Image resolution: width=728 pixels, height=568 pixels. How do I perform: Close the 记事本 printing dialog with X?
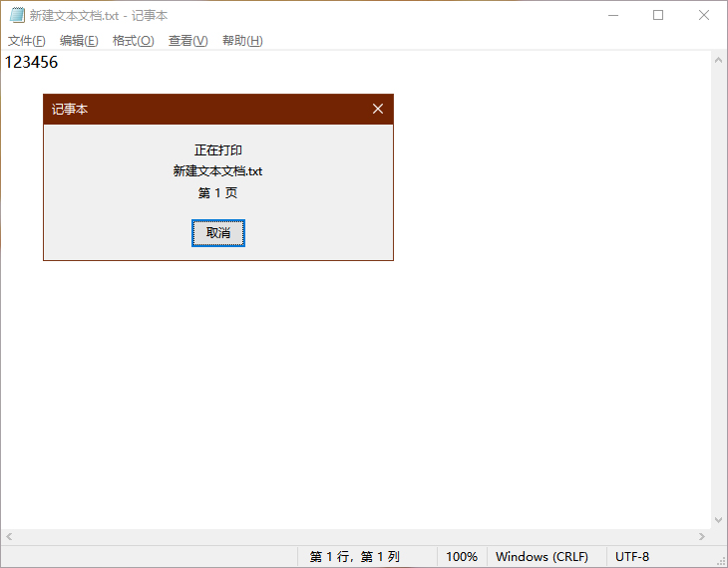pos(378,109)
